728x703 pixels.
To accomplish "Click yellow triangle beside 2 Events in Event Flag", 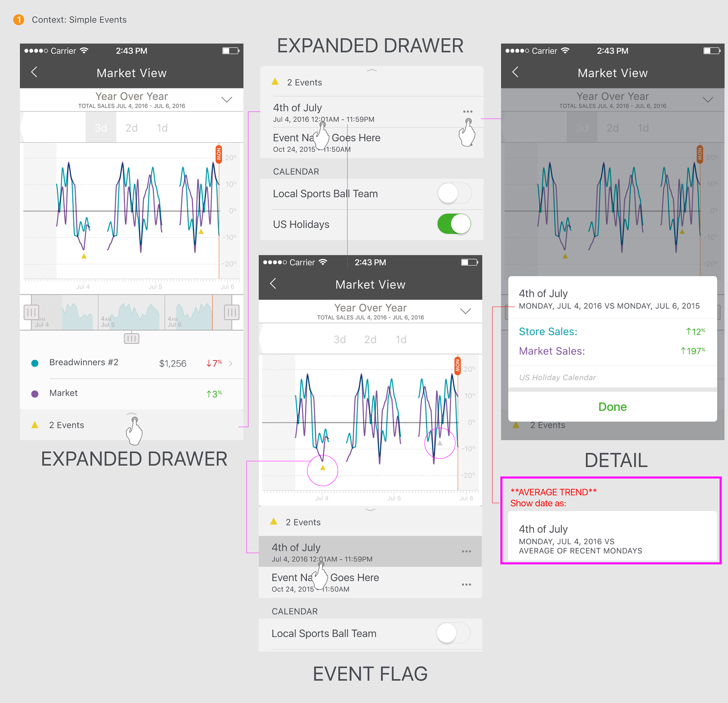I will 274,521.
